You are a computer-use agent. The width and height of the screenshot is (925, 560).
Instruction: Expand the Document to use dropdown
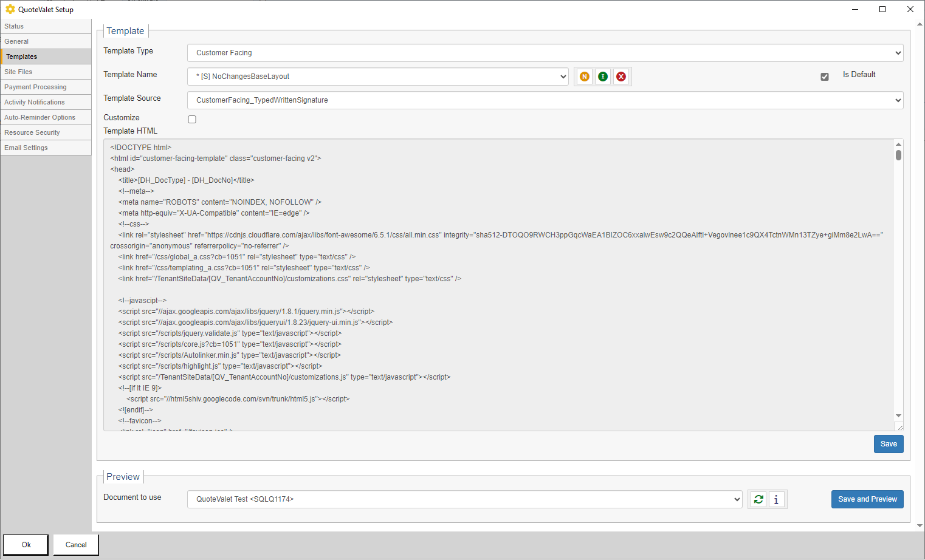click(464, 499)
